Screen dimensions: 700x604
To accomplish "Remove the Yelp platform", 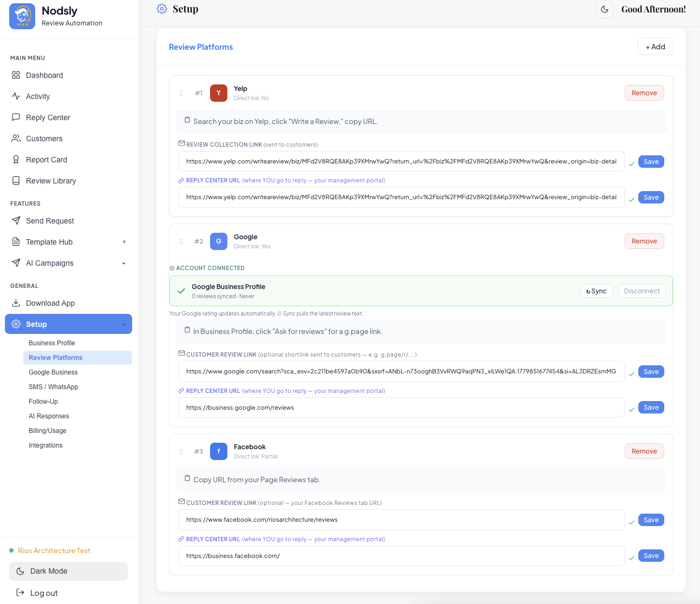I will point(644,93).
